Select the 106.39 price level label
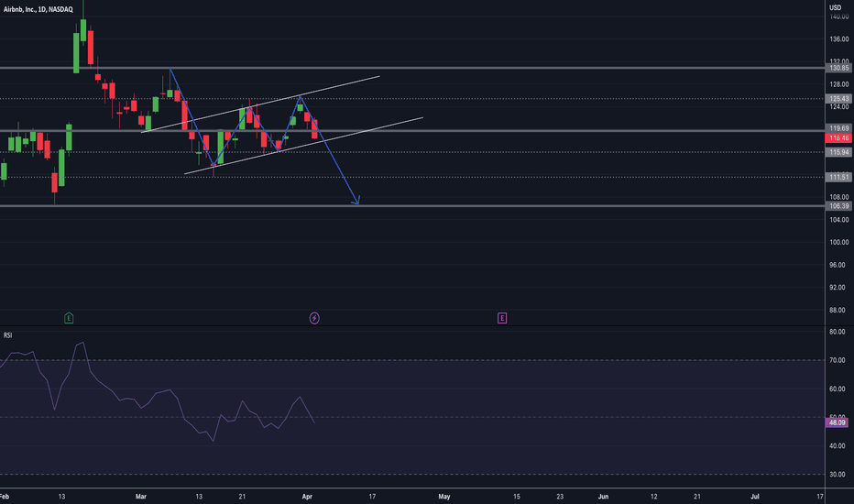The image size is (854, 504). (838, 206)
